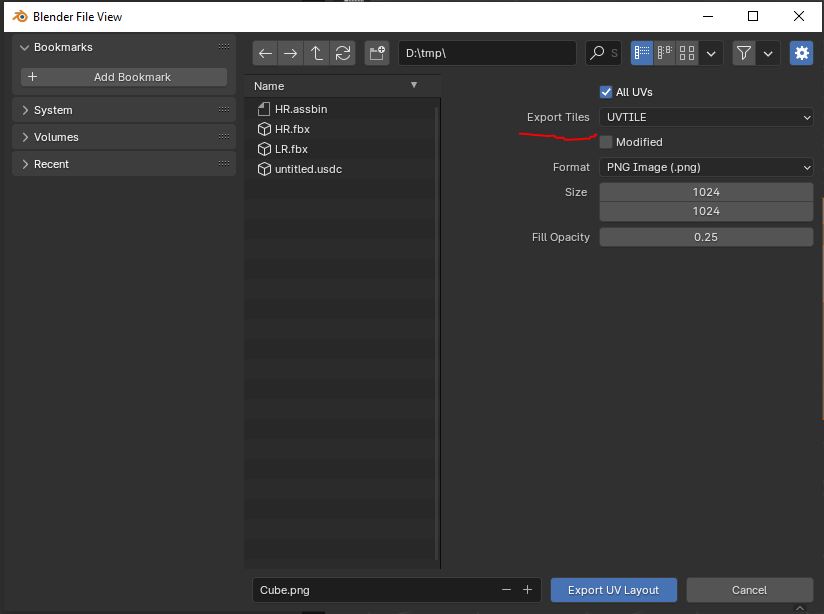Viewport: 824px width, 614px height.
Task: Switch to thumbnail display mode
Action: coord(687,53)
